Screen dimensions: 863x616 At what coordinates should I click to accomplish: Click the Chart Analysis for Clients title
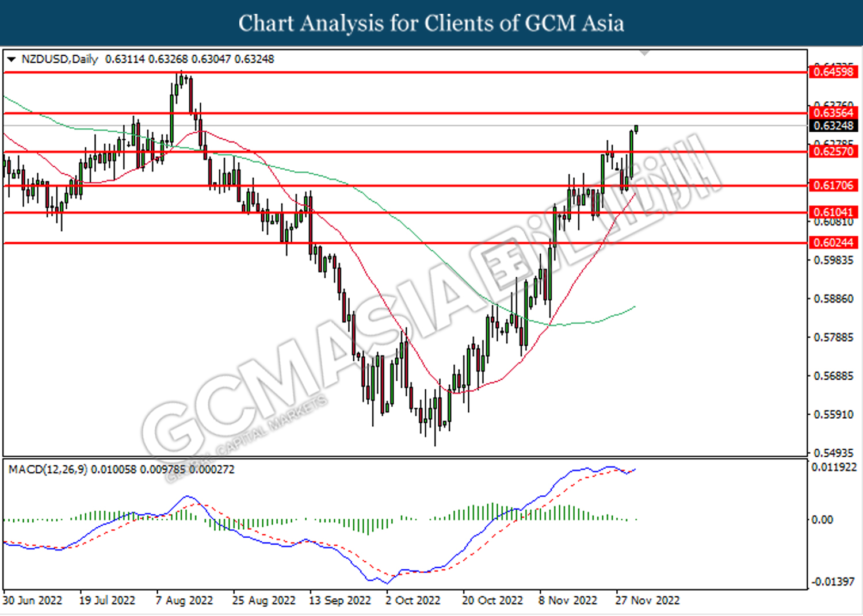point(431,24)
